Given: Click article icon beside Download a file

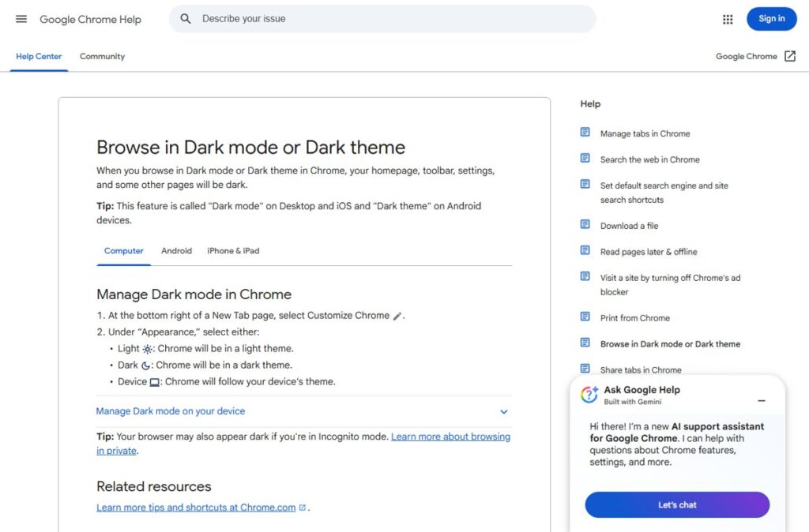Looking at the screenshot, I should tap(585, 224).
